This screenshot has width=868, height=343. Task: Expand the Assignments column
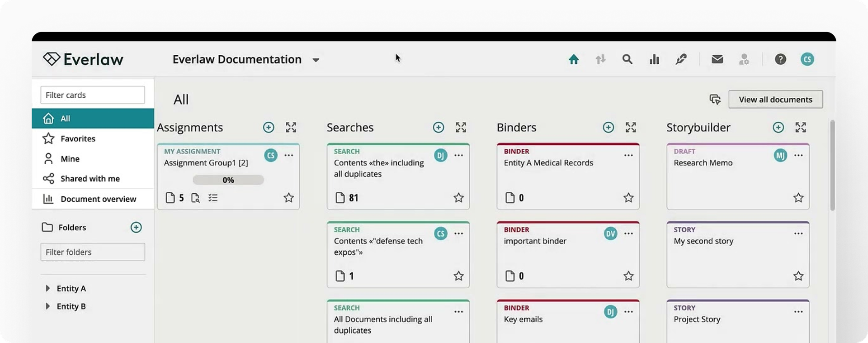pos(291,128)
